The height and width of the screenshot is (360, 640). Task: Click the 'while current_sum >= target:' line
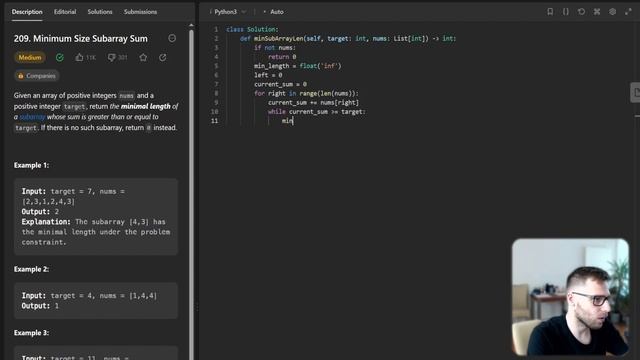[x=317, y=112]
